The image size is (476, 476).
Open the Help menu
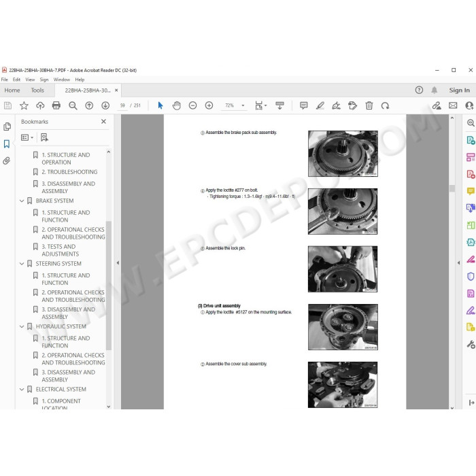pyautogui.click(x=80, y=80)
